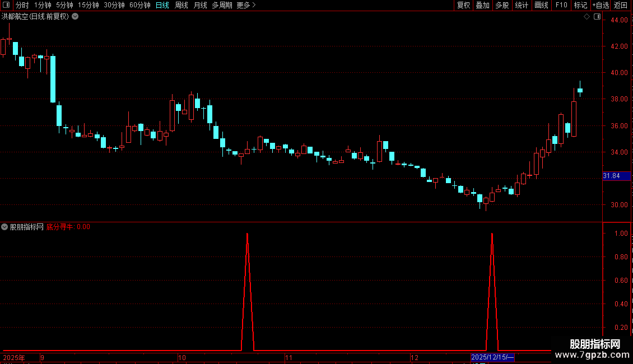The width and height of the screenshot is (633, 364).
Task: Click the 叠加 overlay button
Action: click(482, 5)
